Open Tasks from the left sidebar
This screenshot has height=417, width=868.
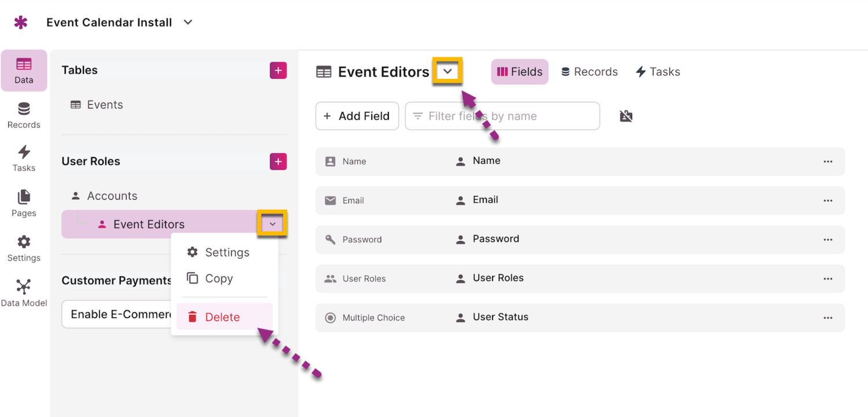tap(24, 159)
